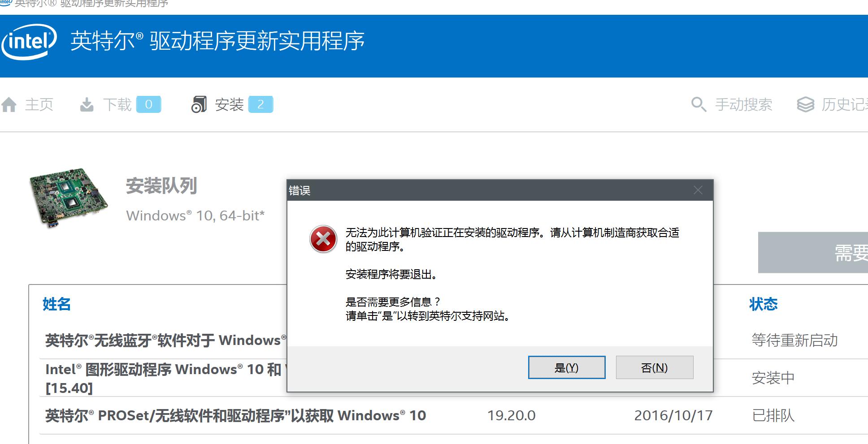Click the download arrow icon
868x444 pixels.
[x=87, y=105]
